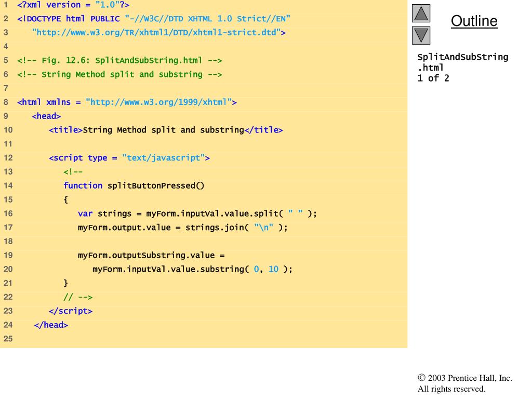Viewport: 532px width, 399px height.
Task: Click the script type text/javascript tag
Action: [x=129, y=158]
